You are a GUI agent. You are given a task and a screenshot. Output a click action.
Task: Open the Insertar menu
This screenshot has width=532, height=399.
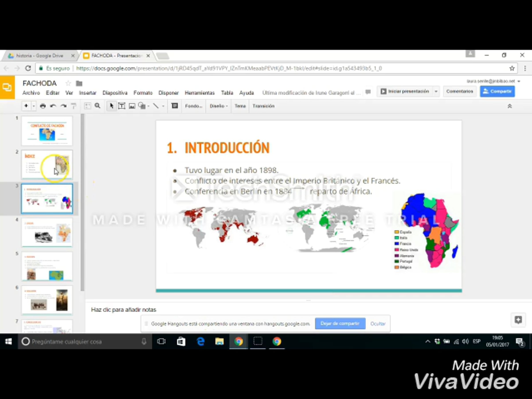pyautogui.click(x=88, y=93)
